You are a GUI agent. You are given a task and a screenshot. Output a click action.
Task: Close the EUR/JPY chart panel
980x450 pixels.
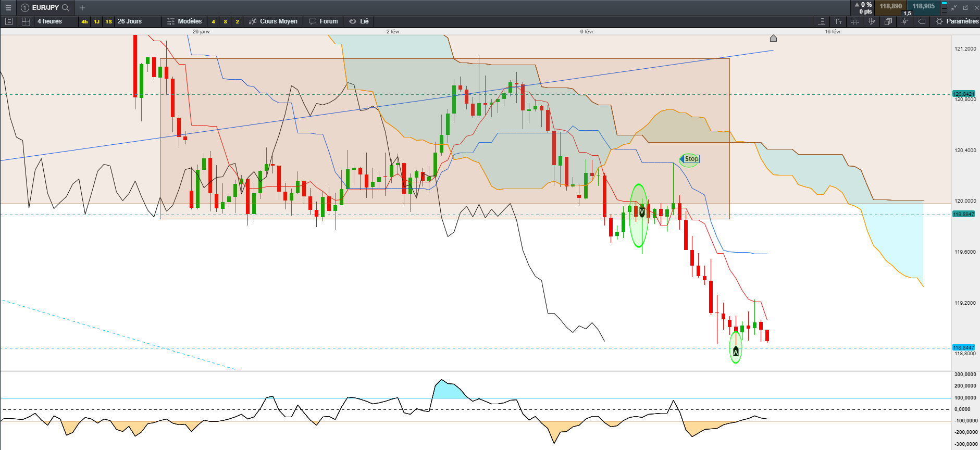(976, 8)
